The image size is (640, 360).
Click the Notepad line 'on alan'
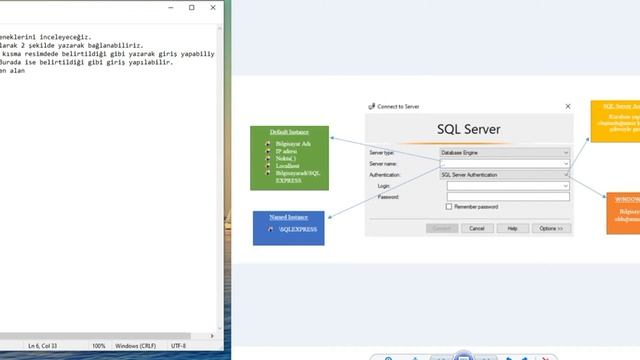coord(12,71)
